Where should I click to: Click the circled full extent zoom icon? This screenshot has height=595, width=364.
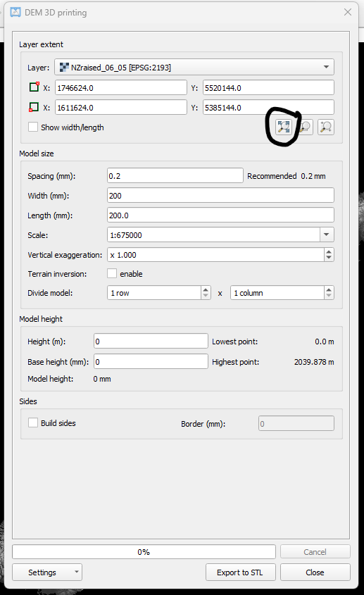point(284,127)
